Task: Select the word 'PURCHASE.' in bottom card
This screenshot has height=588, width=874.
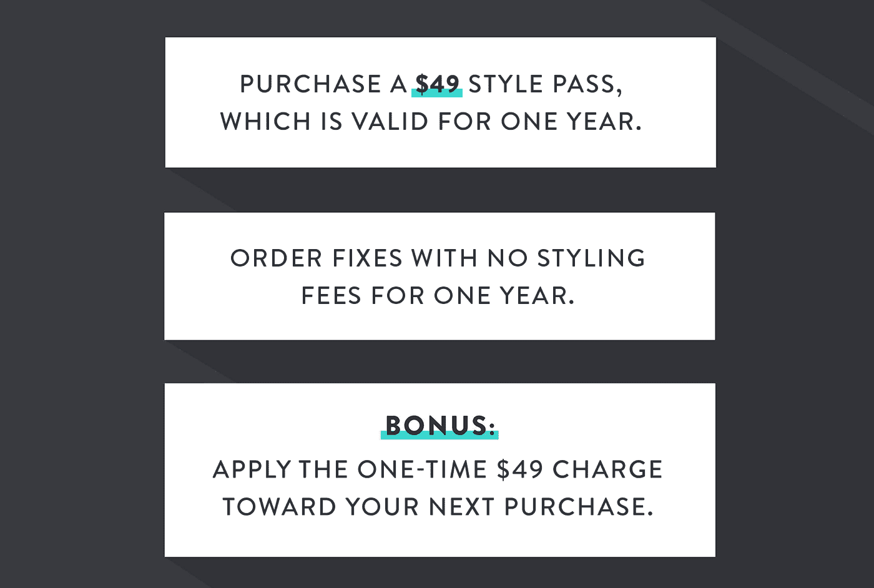Action: pyautogui.click(x=579, y=507)
